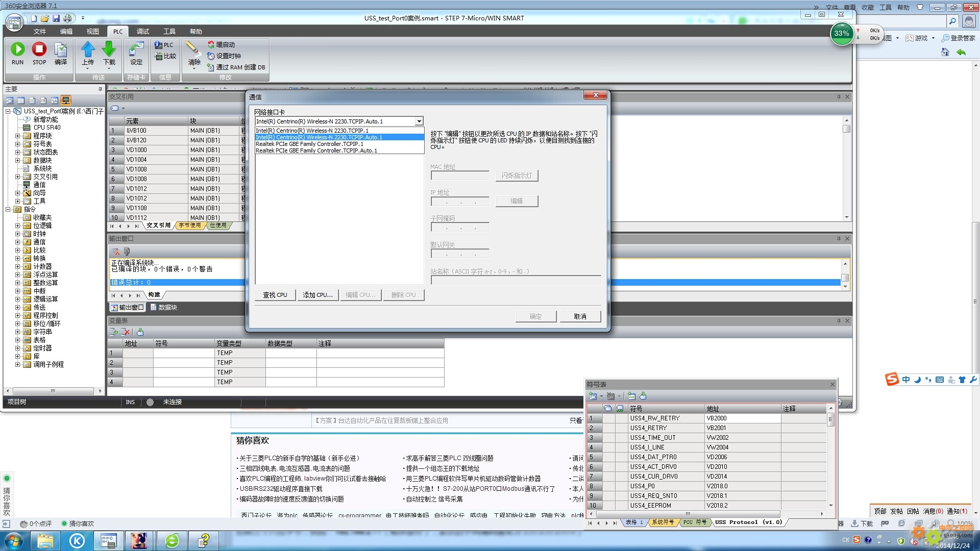
Task: Click the 33% speed indicator ball
Action: [842, 34]
